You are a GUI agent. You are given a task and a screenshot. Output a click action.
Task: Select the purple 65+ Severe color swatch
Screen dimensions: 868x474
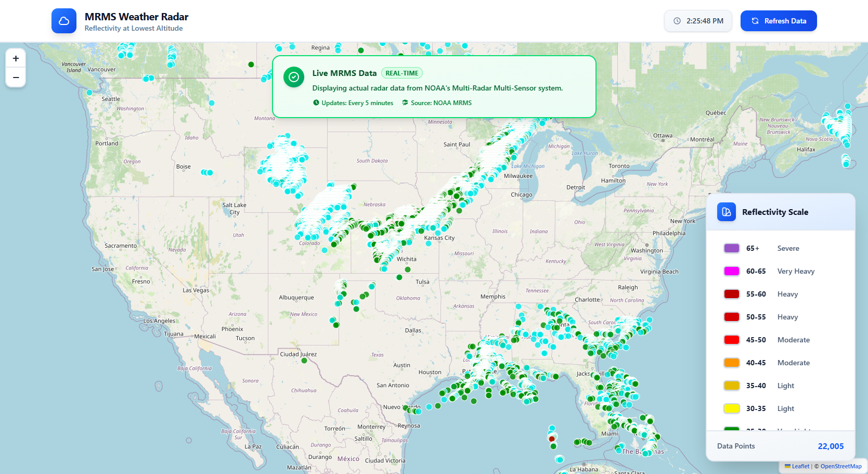coord(731,248)
